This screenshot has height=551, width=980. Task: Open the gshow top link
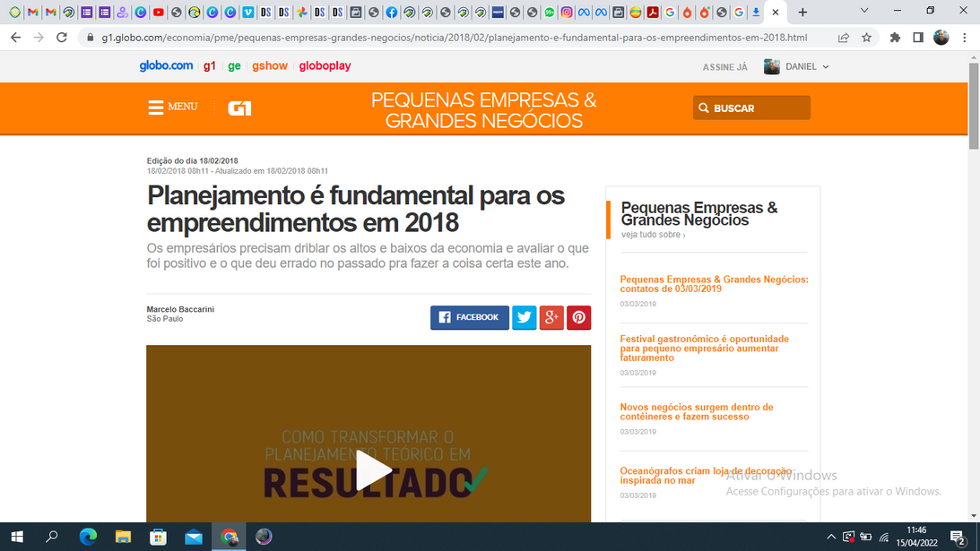tap(270, 66)
